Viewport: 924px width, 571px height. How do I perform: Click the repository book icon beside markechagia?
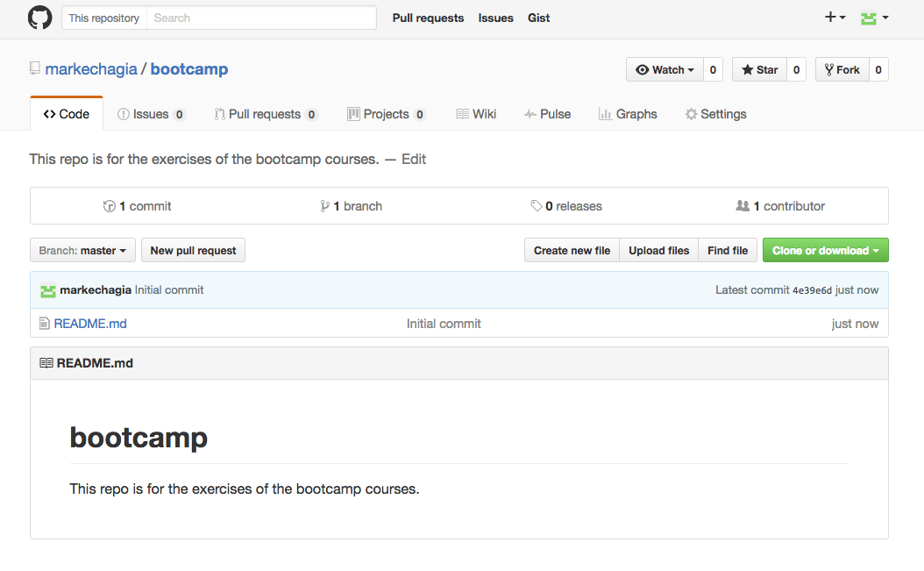coord(35,68)
